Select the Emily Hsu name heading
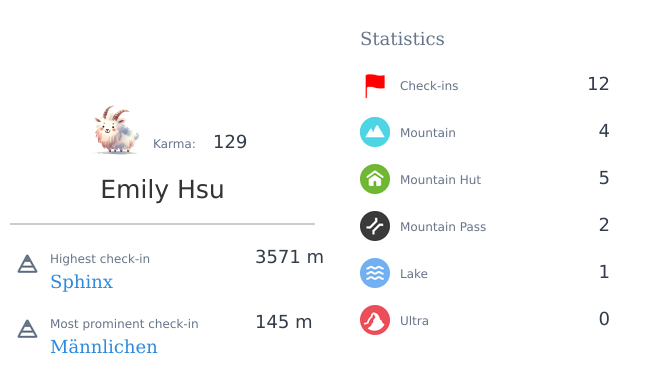 tap(162, 189)
